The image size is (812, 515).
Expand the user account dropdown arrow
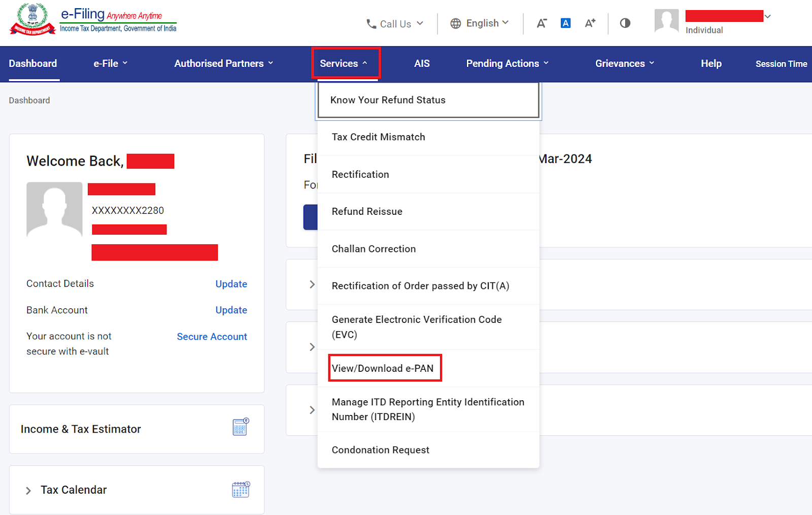(768, 17)
